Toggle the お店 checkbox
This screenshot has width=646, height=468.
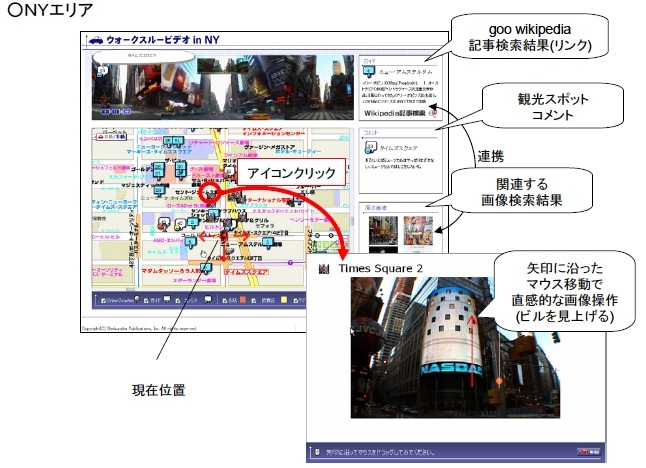pos(225,301)
